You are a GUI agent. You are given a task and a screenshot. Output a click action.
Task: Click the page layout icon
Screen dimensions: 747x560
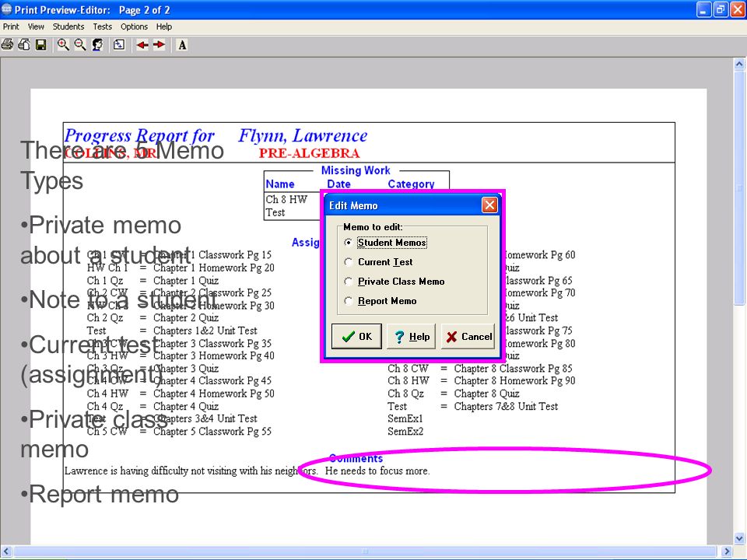click(119, 45)
